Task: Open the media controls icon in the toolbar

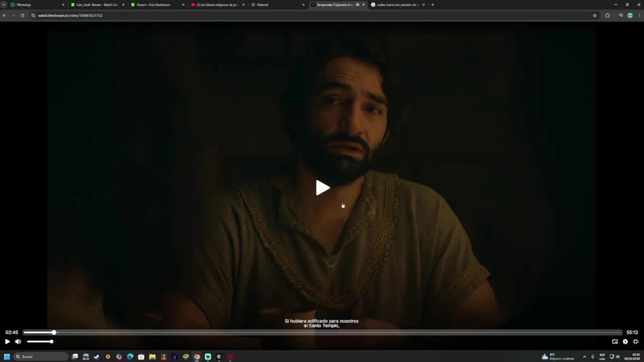Action: 621,16
